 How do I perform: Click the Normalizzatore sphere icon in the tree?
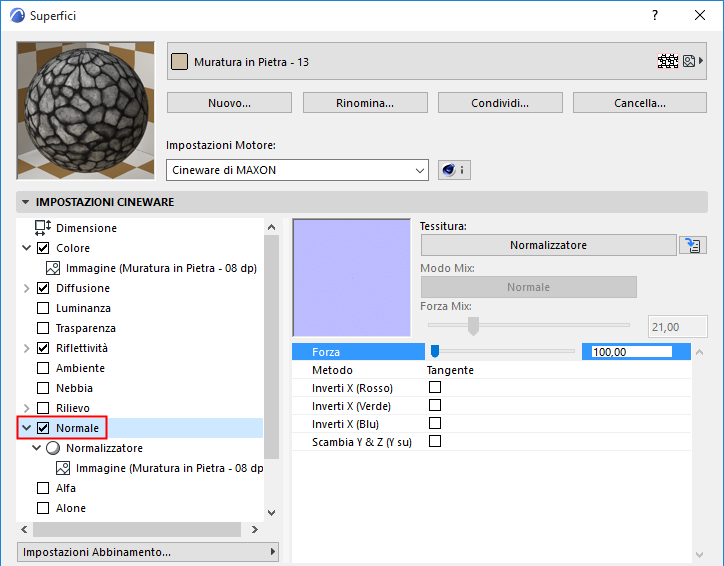coord(53,448)
